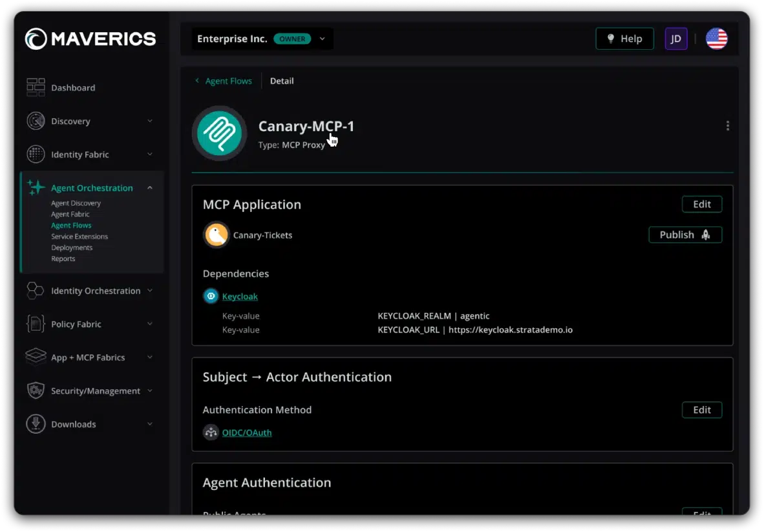Expand the Identity Fabric menu chevron
The height and width of the screenshot is (532, 764).
[149, 154]
